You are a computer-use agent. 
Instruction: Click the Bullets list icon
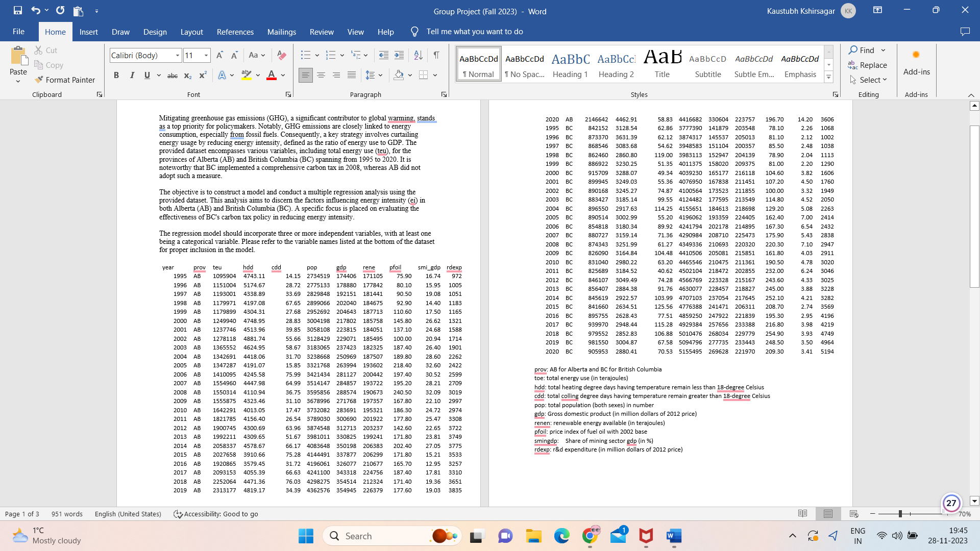305,55
